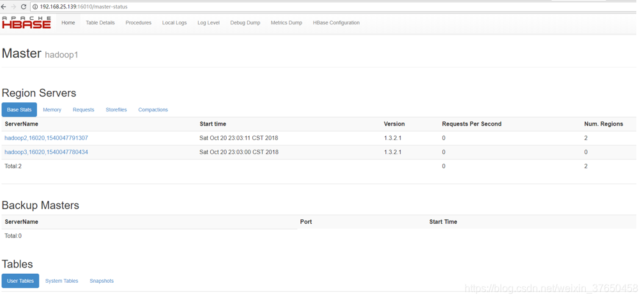Open Table Details in the navbar

(100, 23)
